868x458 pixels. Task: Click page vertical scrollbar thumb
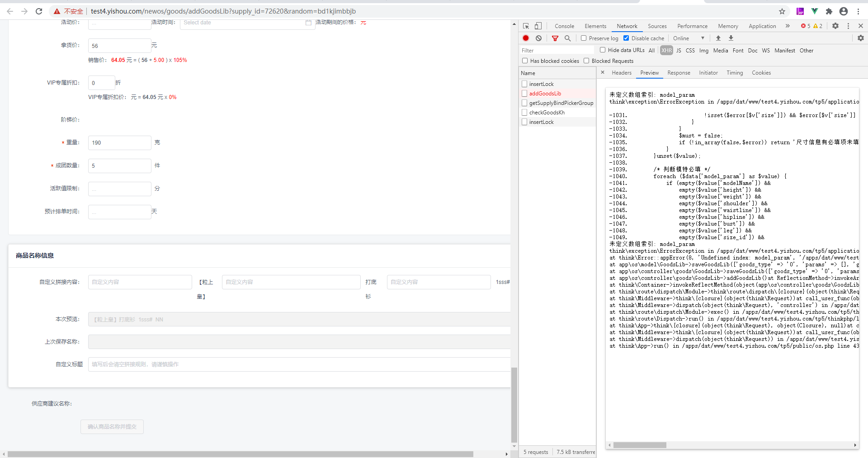click(x=514, y=405)
